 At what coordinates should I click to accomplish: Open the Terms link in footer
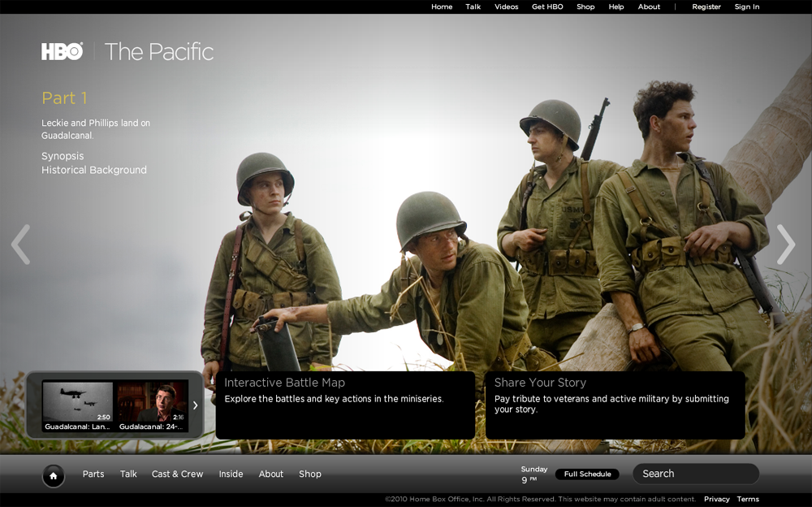(748, 499)
